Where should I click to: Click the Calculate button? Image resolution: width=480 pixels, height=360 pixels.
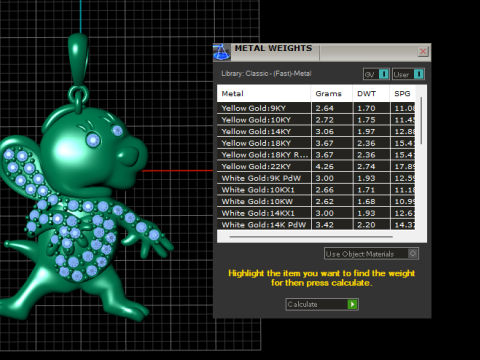(x=322, y=304)
